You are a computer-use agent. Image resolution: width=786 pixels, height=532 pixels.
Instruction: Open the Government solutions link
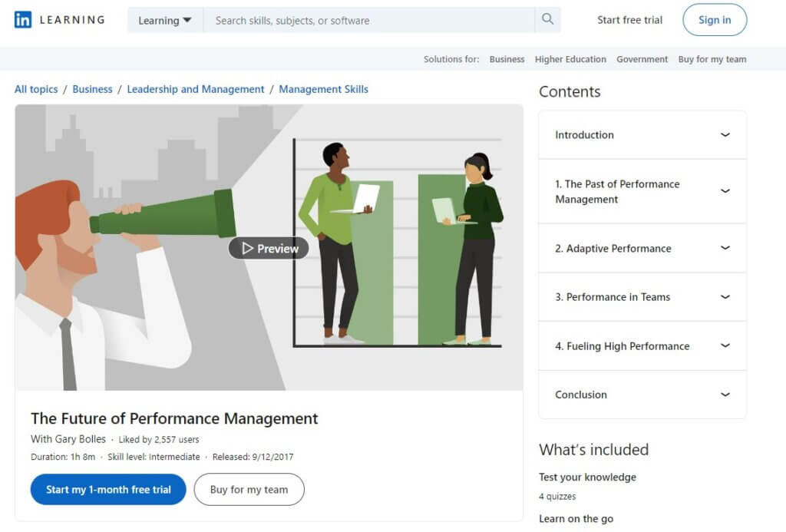click(x=642, y=59)
